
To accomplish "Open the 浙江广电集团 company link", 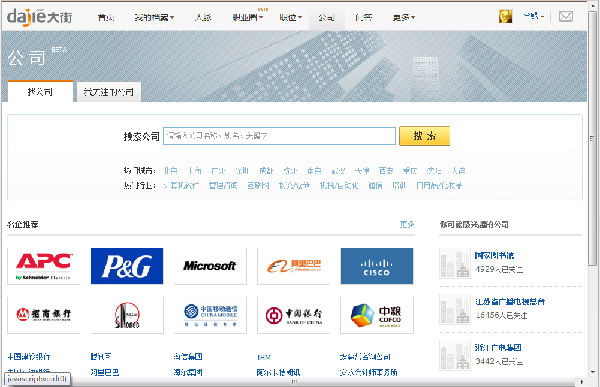I will coord(498,348).
